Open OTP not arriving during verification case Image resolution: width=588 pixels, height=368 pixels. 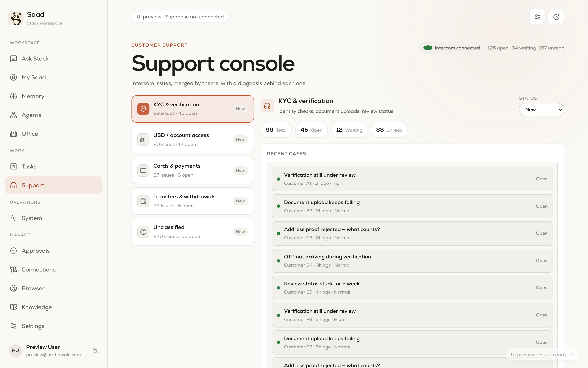(412, 261)
